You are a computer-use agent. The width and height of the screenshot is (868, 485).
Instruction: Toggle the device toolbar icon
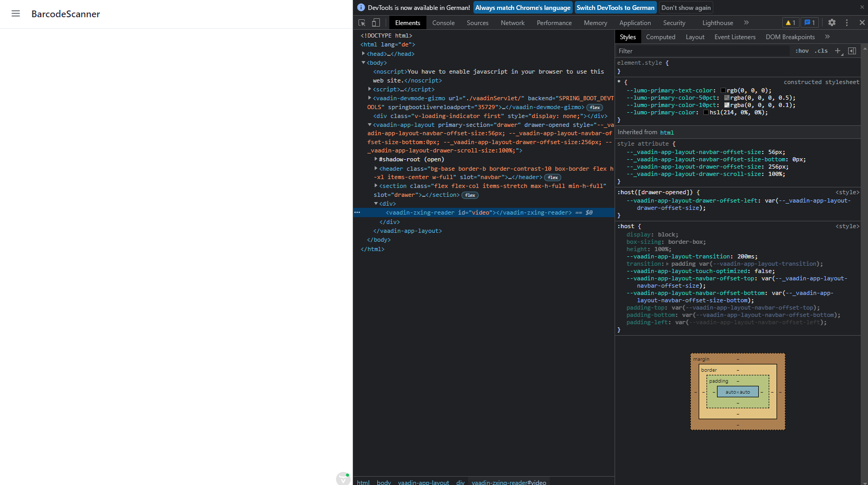pyautogui.click(x=376, y=22)
